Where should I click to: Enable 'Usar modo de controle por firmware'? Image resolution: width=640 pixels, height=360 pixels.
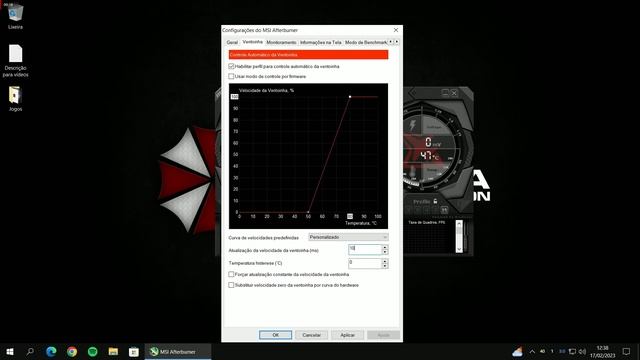(231, 76)
